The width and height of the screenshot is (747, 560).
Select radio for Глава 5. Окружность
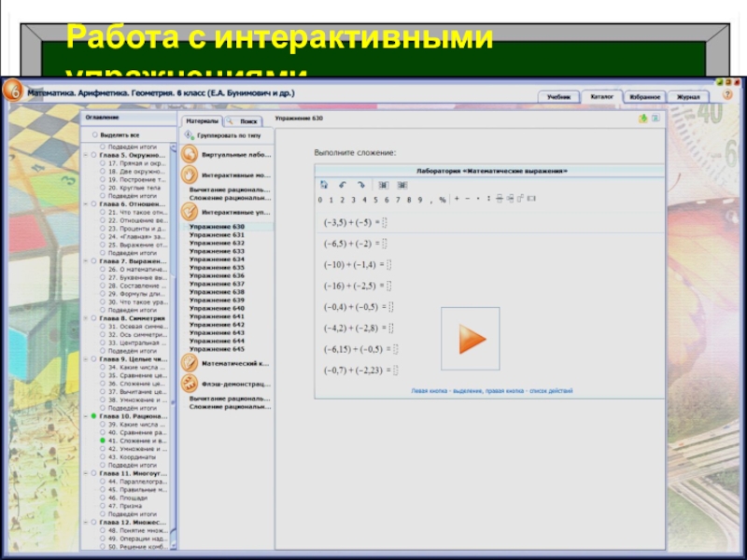click(94, 155)
